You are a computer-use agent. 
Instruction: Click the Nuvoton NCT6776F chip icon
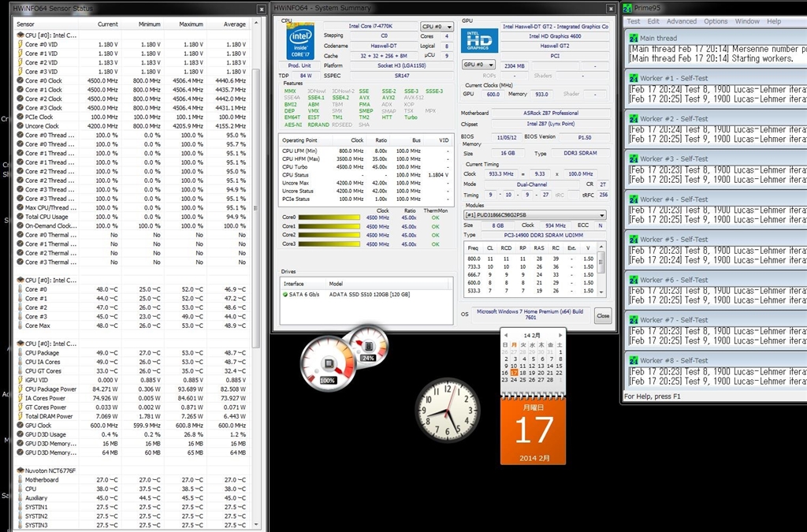[x=20, y=471]
